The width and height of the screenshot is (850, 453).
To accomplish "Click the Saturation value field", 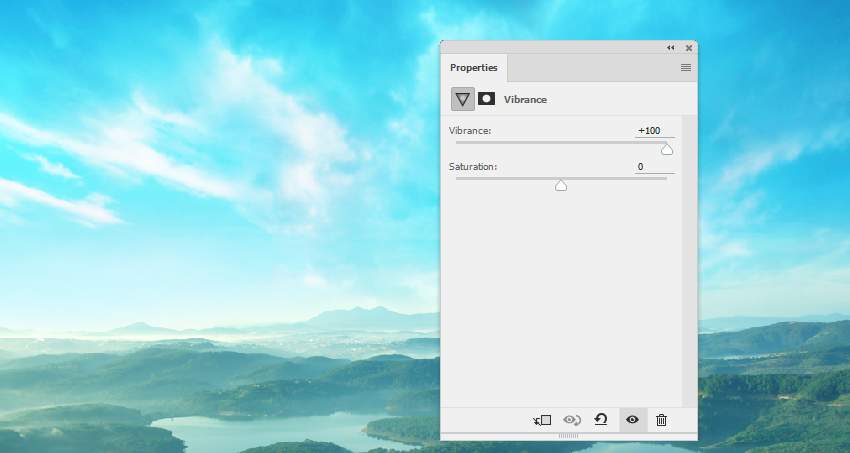I will pos(654,167).
